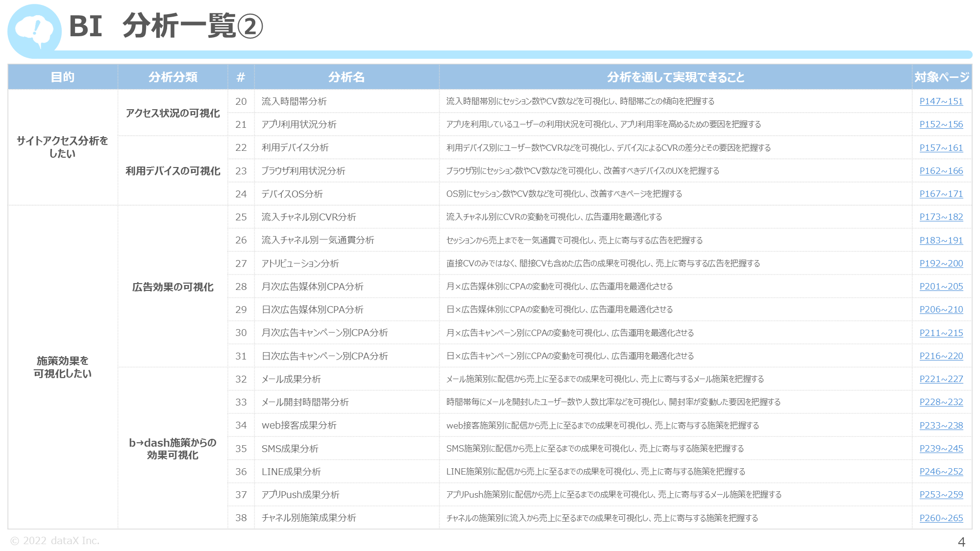980x551 pixels.
Task: Open page link P246~252
Action: (x=941, y=472)
